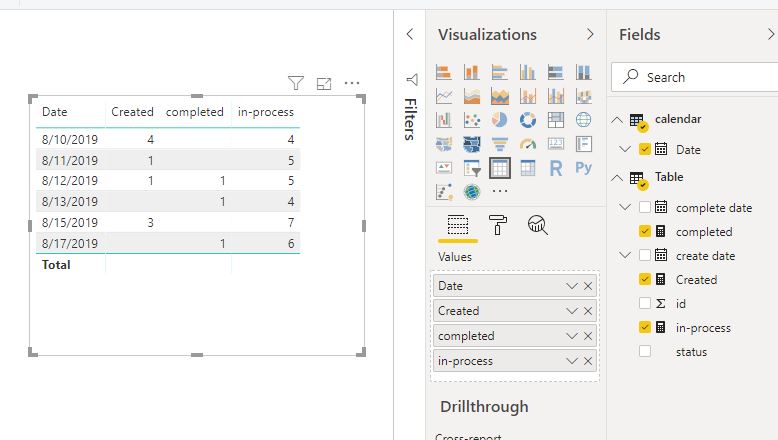Select the line chart visualization
Screen dimensions: 778x440
pos(444,96)
